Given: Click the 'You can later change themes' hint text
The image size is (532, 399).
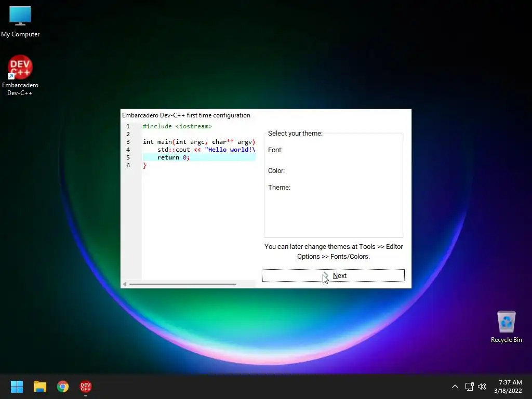Looking at the screenshot, I should pyautogui.click(x=334, y=251).
